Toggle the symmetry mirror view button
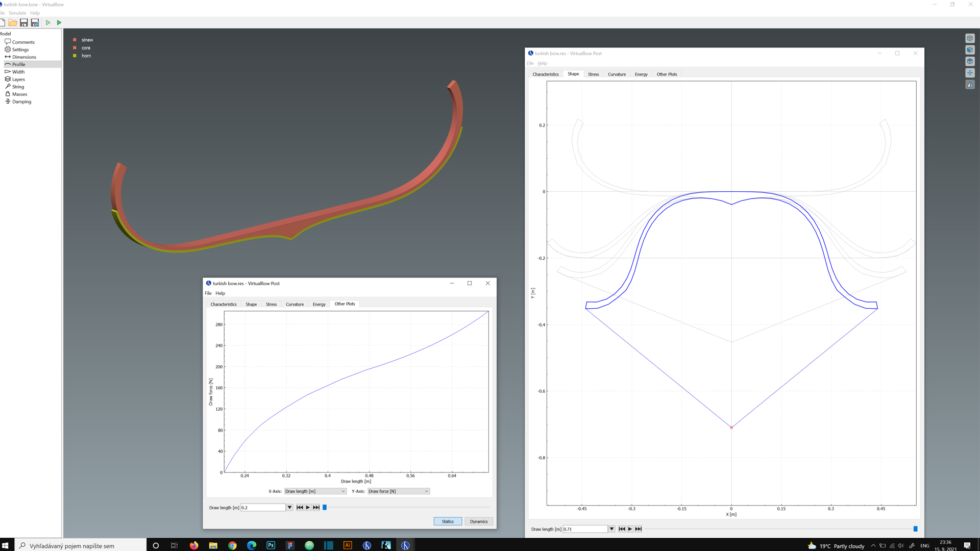The width and height of the screenshot is (980, 551). tap(970, 85)
